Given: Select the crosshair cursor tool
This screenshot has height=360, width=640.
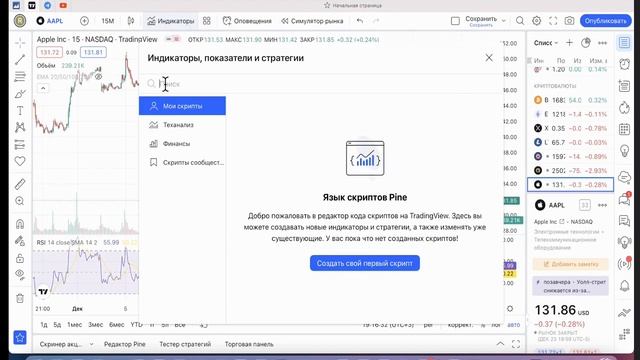Looking at the screenshot, I should (20, 43).
